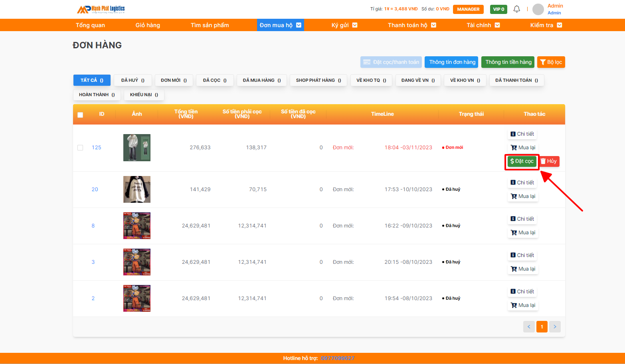Go to Tổng quan menu item
This screenshot has height=364, width=625.
pyautogui.click(x=90, y=25)
